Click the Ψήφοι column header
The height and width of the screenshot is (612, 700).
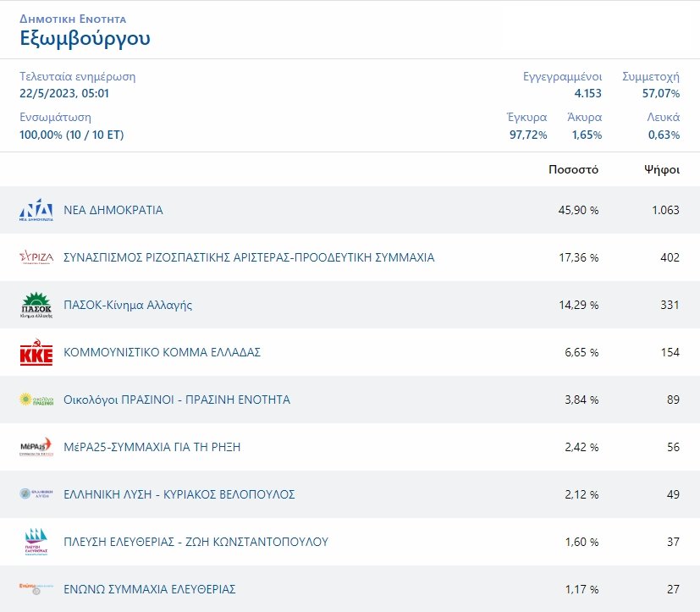click(x=661, y=169)
